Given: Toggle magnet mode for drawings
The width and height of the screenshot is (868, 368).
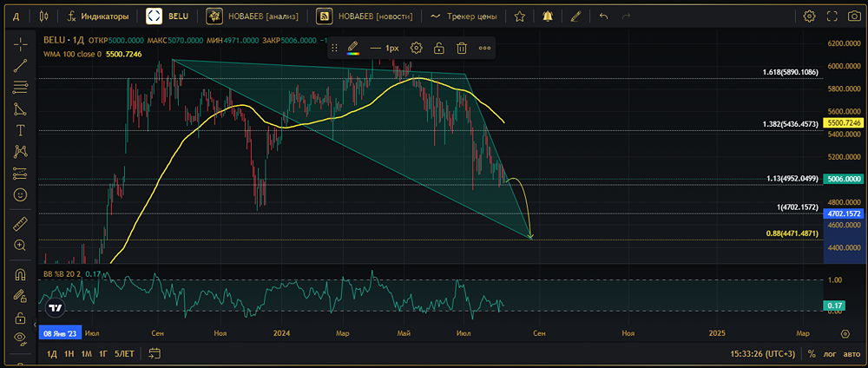Looking at the screenshot, I should pos(20,274).
